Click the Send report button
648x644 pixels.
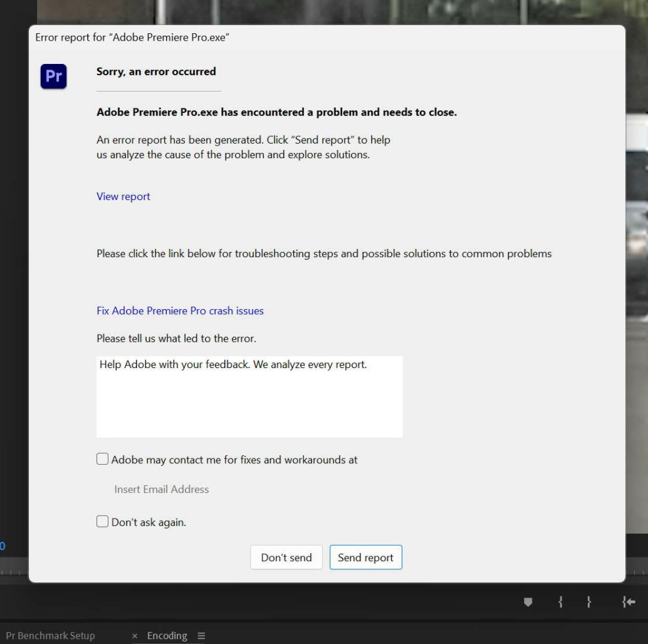click(x=366, y=557)
